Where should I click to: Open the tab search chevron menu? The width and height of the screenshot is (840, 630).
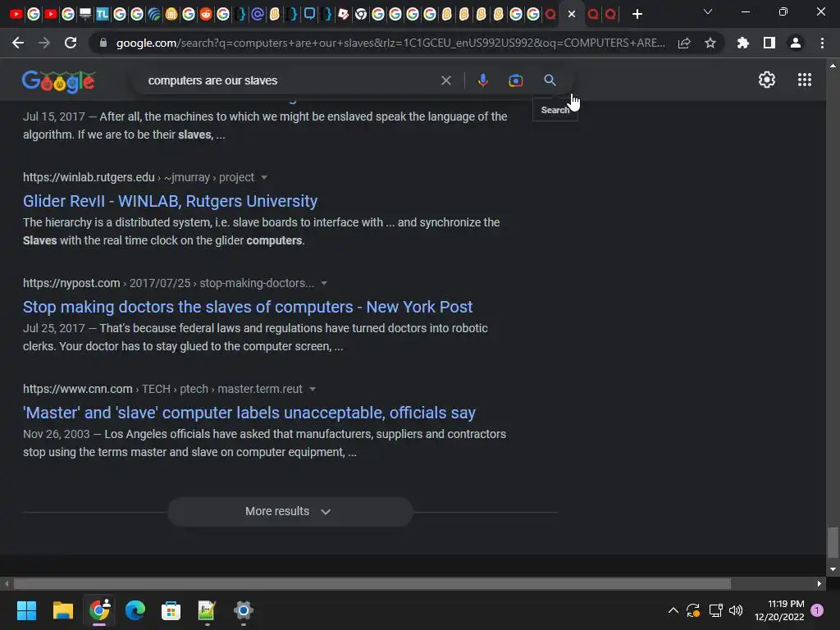(708, 11)
